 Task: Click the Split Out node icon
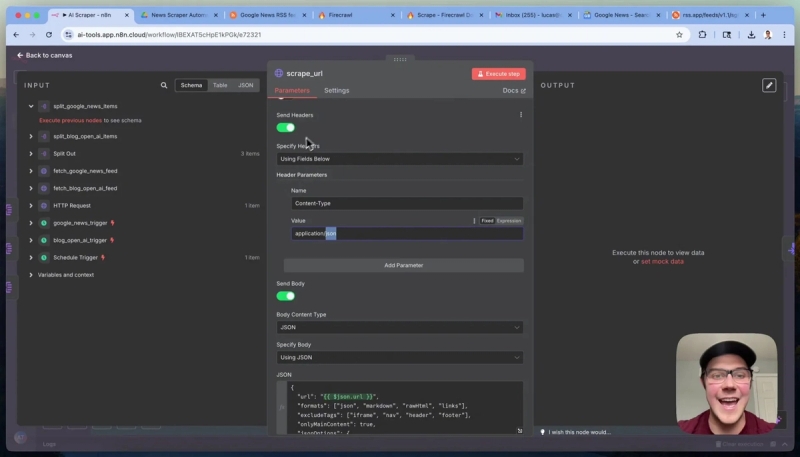(x=44, y=154)
